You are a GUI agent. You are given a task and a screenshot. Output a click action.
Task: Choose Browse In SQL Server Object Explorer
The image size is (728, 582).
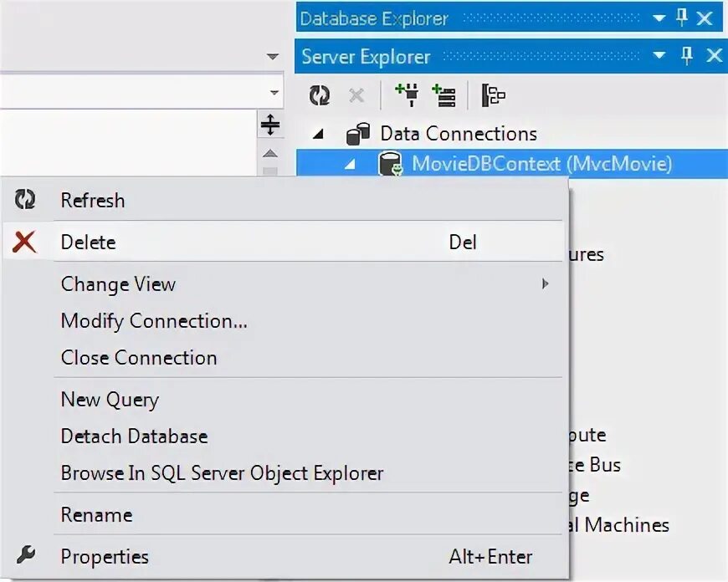(x=285, y=473)
